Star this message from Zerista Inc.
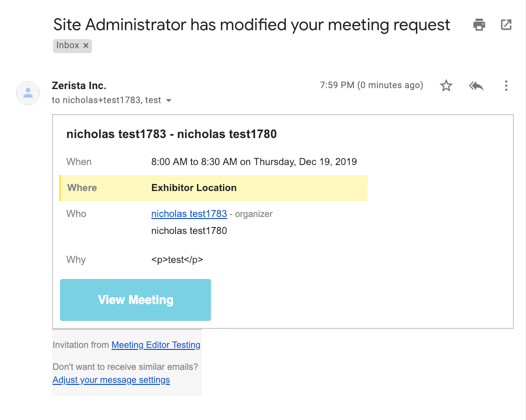The image size is (526, 420). coord(446,86)
